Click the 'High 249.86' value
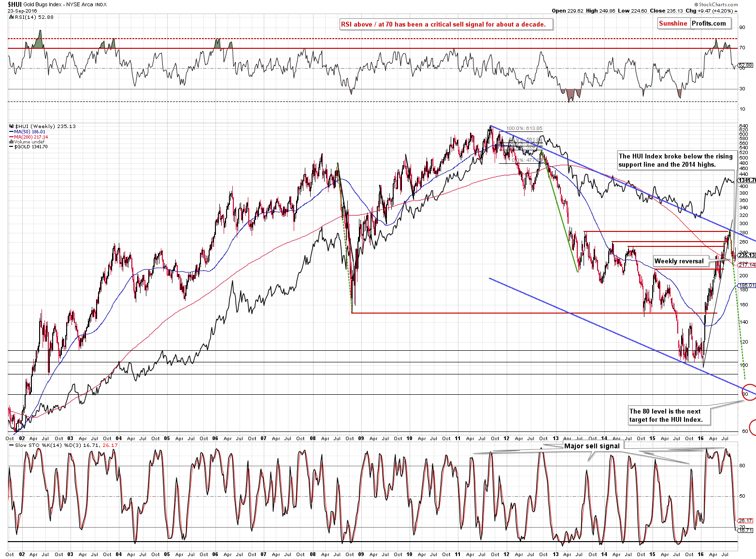The image size is (756, 559). [x=601, y=11]
